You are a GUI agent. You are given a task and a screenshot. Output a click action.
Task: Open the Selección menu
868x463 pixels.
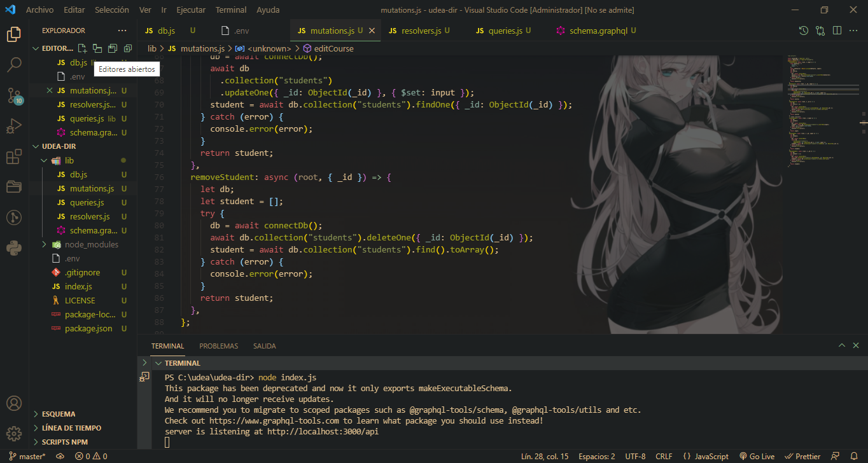click(x=112, y=10)
